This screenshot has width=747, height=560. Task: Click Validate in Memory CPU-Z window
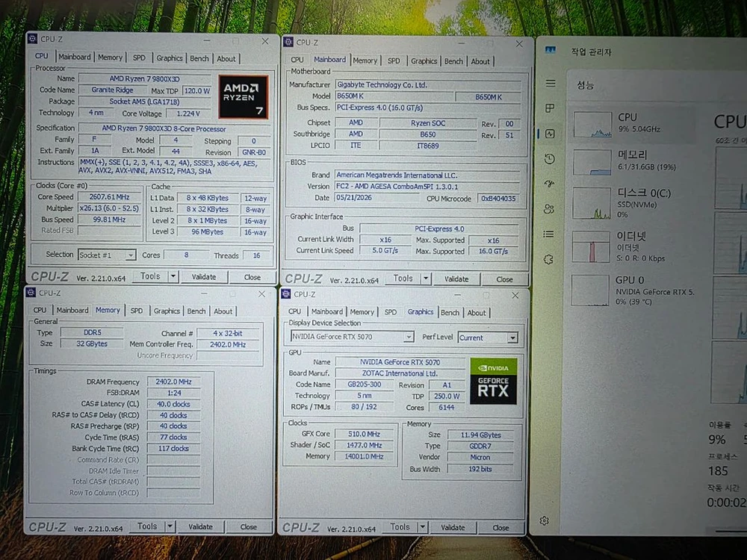200,526
